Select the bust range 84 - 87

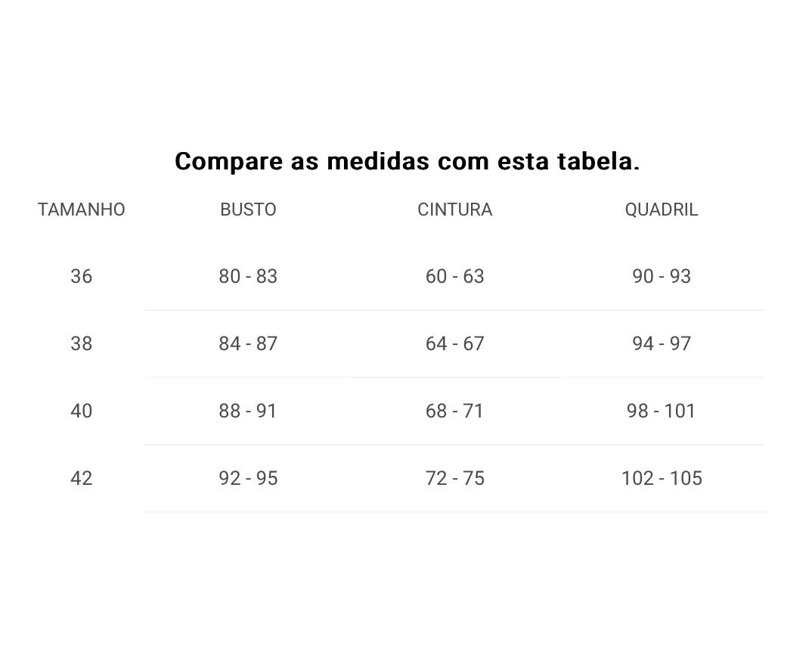[x=248, y=343]
